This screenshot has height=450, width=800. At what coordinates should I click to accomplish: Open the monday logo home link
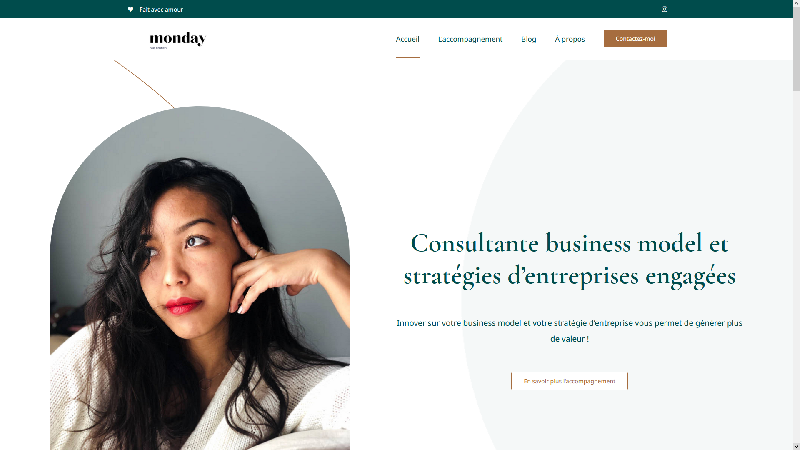pyautogui.click(x=178, y=40)
